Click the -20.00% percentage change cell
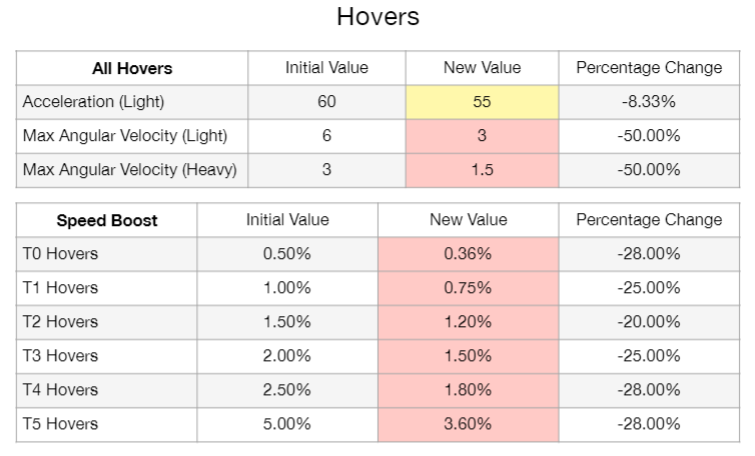This screenshot has width=755, height=456. (x=649, y=322)
